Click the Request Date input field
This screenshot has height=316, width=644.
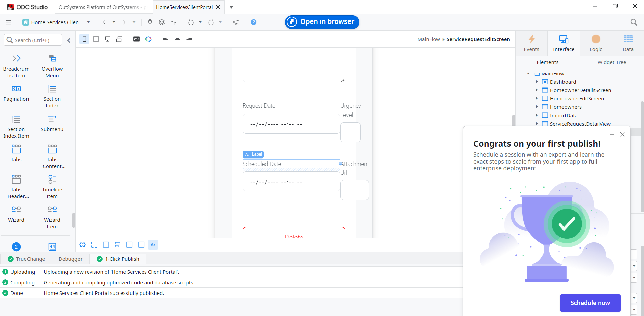[x=291, y=124]
